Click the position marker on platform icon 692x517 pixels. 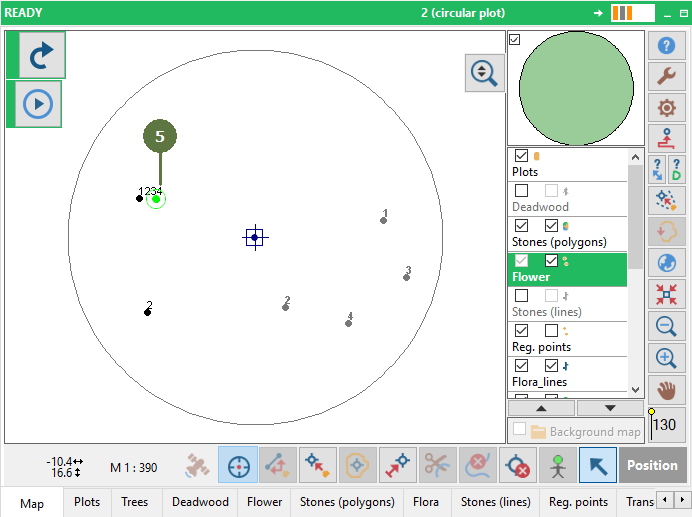[666, 138]
